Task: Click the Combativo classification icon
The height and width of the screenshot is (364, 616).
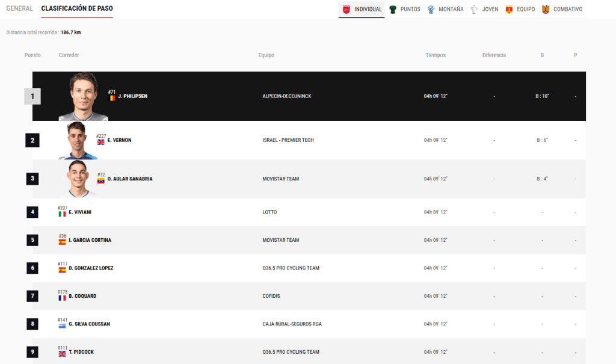Action: tap(546, 10)
